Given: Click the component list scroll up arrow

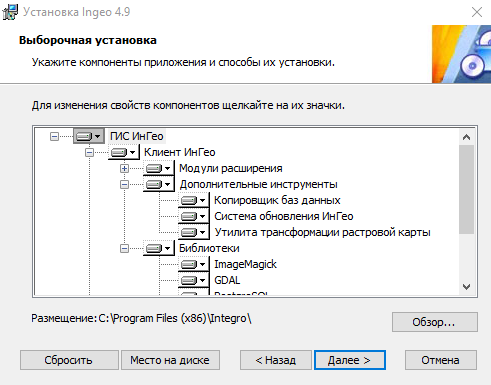Looking at the screenshot, I should point(467,137).
